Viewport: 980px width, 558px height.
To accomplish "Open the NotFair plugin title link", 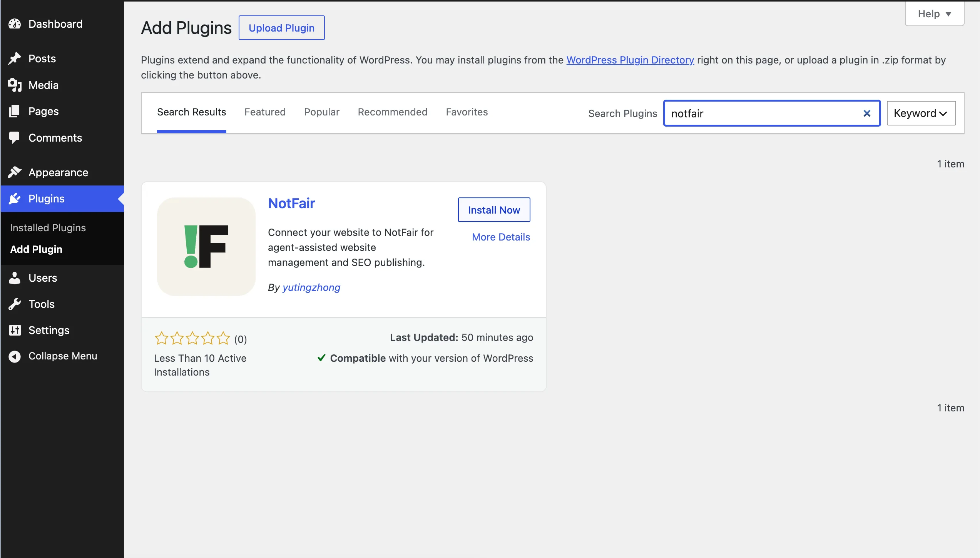I will [291, 203].
